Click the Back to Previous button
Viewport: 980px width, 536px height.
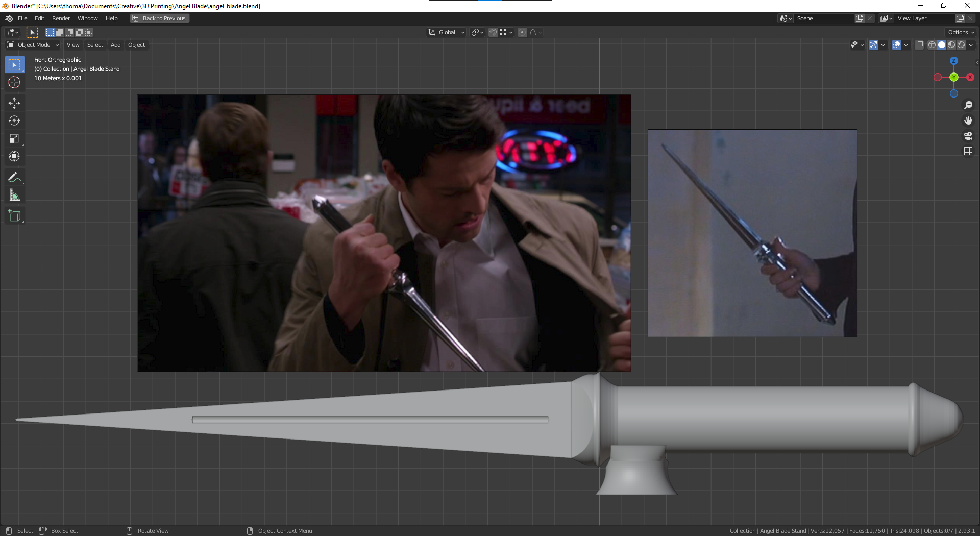click(x=160, y=18)
